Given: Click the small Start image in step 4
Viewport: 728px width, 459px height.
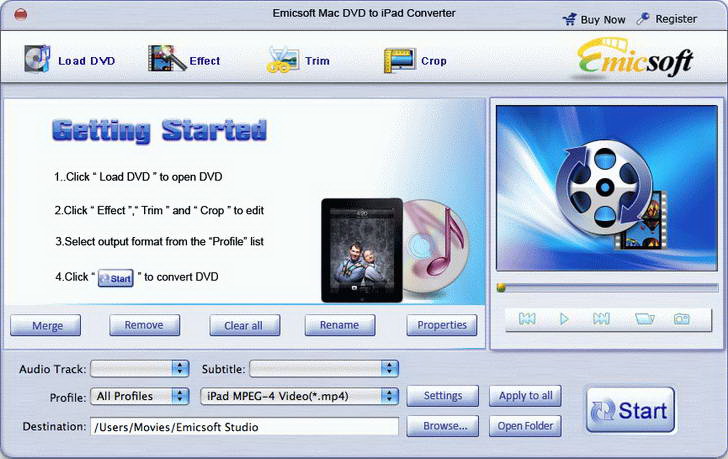Looking at the screenshot, I should [116, 278].
